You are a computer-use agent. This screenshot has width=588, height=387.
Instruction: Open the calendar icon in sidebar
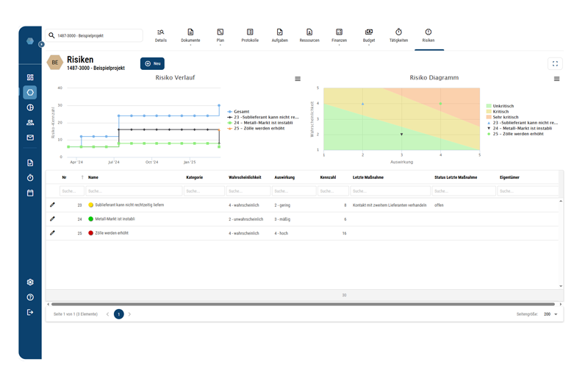coord(30,193)
